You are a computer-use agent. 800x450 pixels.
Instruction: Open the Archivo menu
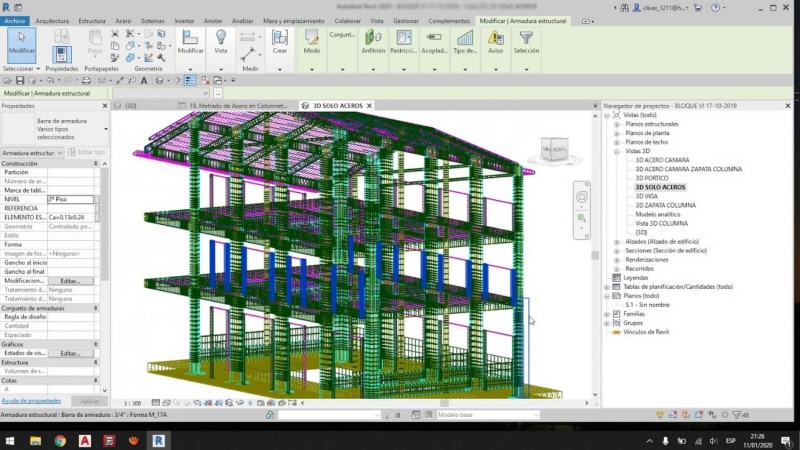click(x=15, y=21)
